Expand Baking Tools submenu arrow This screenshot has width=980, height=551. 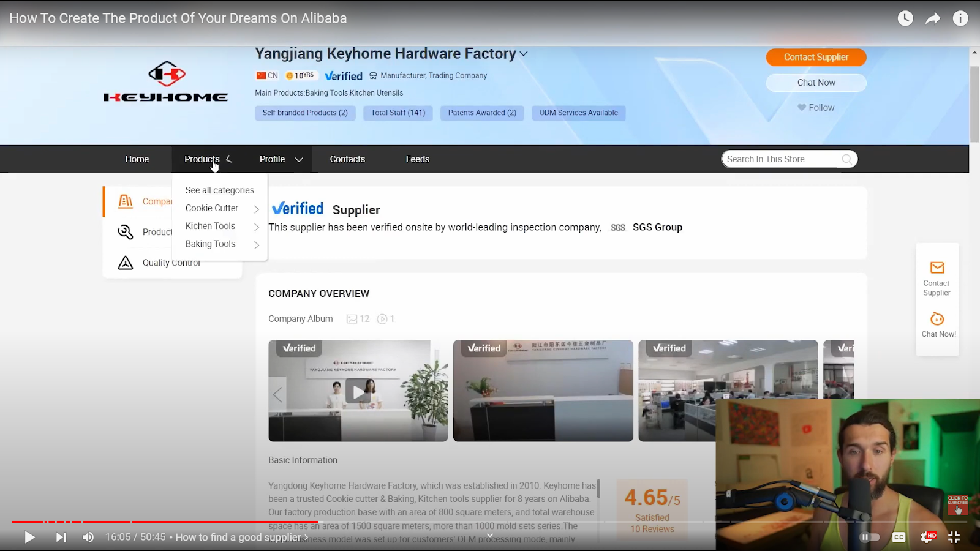pos(257,244)
